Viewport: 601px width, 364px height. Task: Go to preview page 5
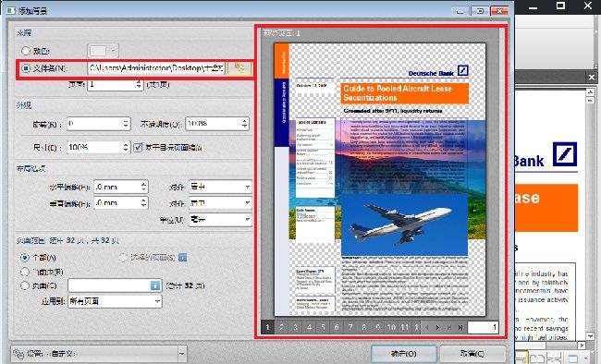point(323,327)
